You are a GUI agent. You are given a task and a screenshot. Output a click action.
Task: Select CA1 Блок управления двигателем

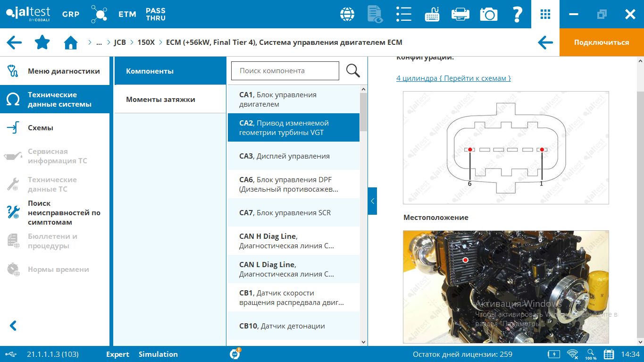(x=293, y=99)
